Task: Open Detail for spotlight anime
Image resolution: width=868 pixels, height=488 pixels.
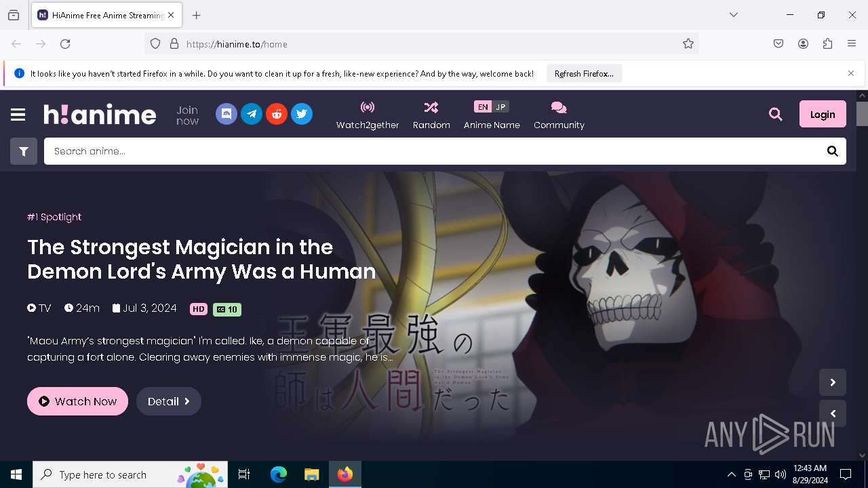Action: coord(169,401)
